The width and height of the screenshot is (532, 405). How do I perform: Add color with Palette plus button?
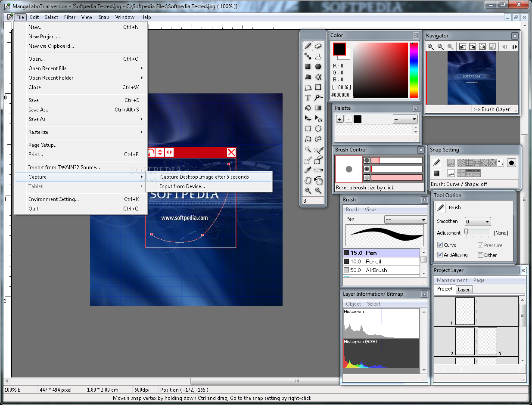pyautogui.click(x=340, y=119)
